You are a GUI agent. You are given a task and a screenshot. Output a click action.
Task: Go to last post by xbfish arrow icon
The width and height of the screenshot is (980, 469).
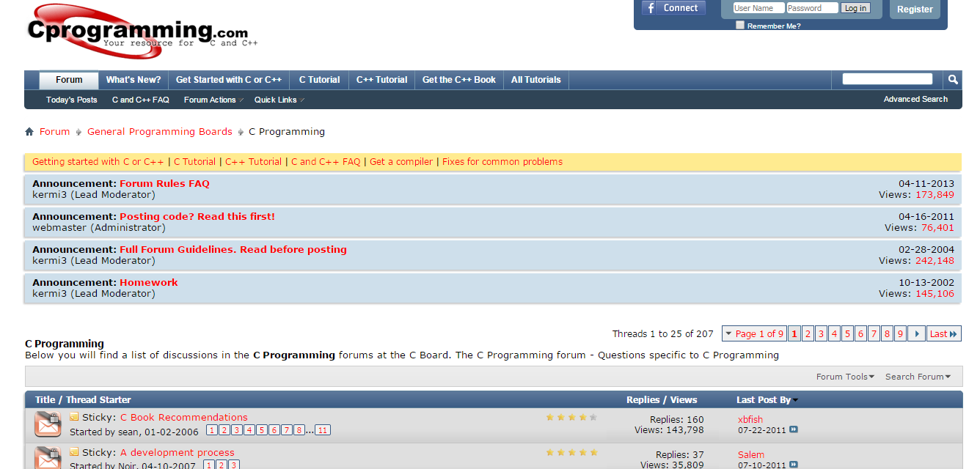794,430
